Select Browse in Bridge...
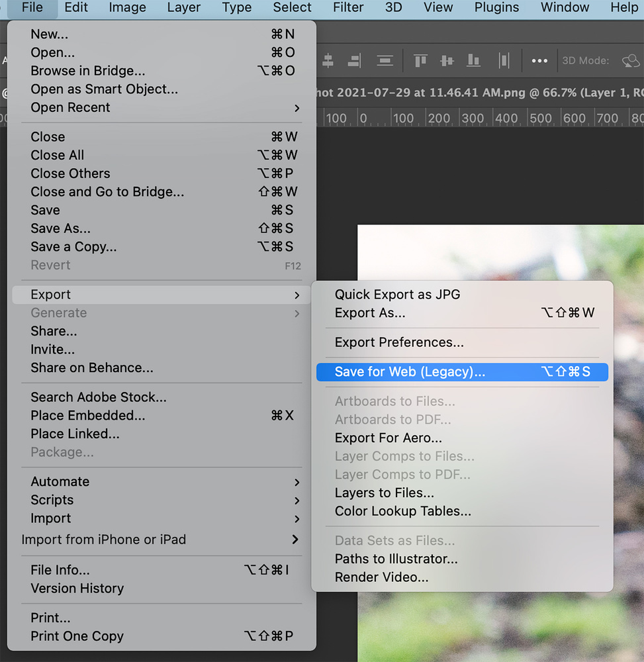This screenshot has width=644, height=662. click(161, 71)
